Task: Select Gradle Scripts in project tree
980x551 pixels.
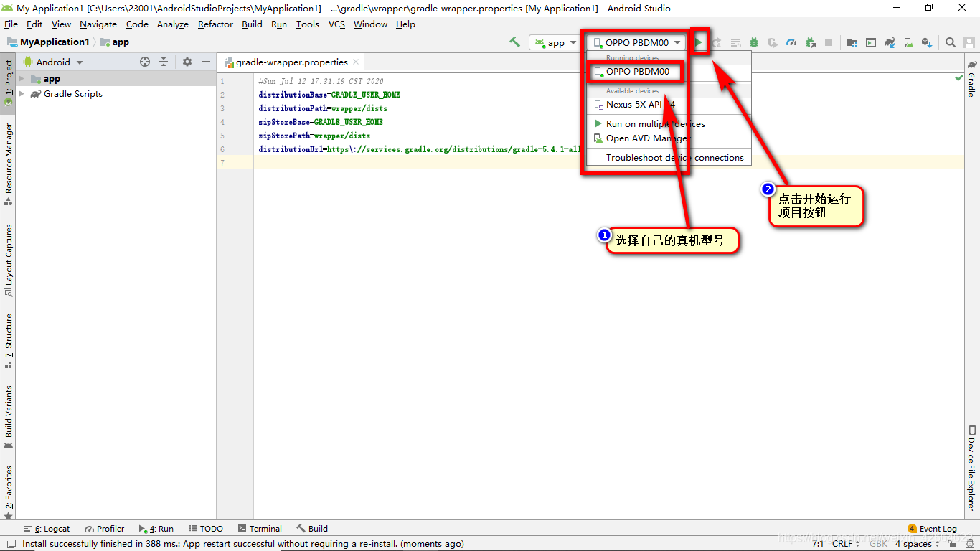Action: tap(72, 94)
